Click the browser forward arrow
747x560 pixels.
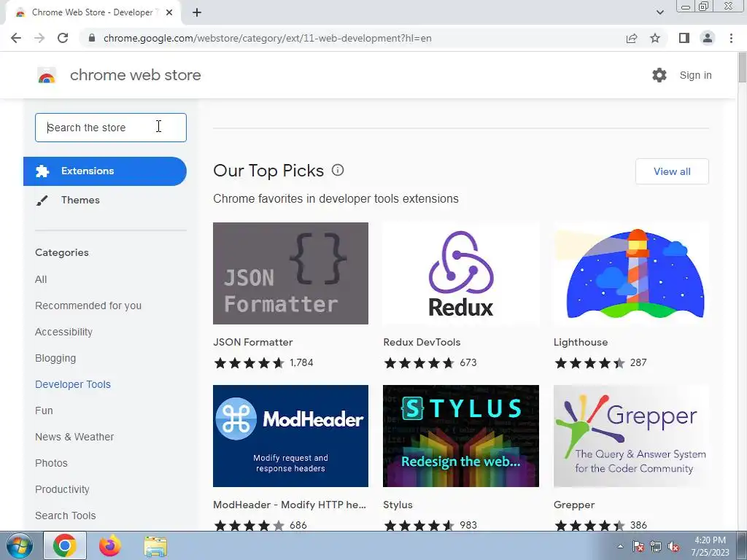(x=39, y=38)
